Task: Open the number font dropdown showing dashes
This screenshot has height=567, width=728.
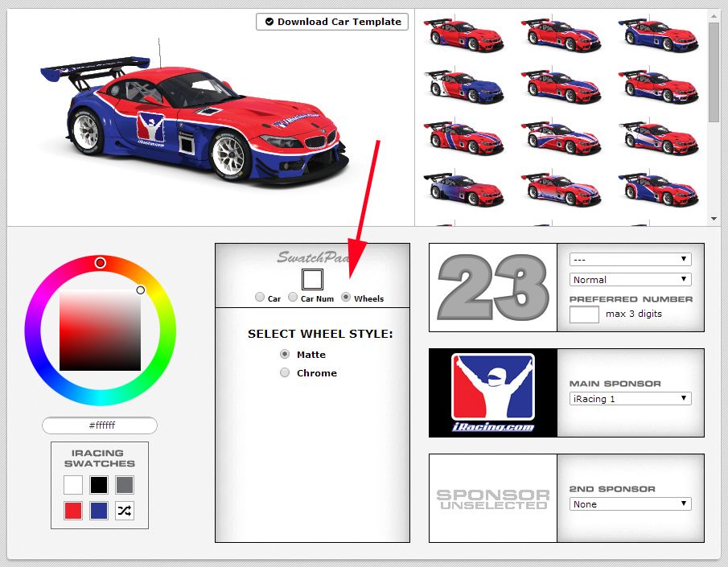Action: [x=630, y=259]
